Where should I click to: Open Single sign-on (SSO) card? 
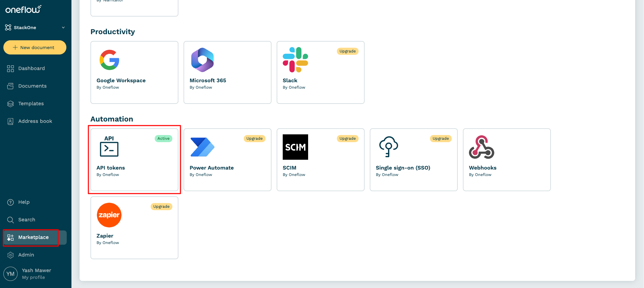click(414, 160)
